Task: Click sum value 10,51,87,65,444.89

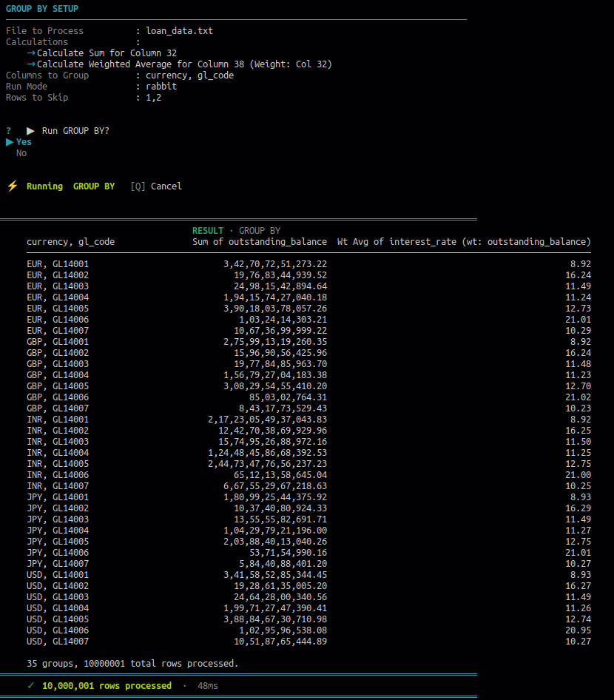Action: 280,641
